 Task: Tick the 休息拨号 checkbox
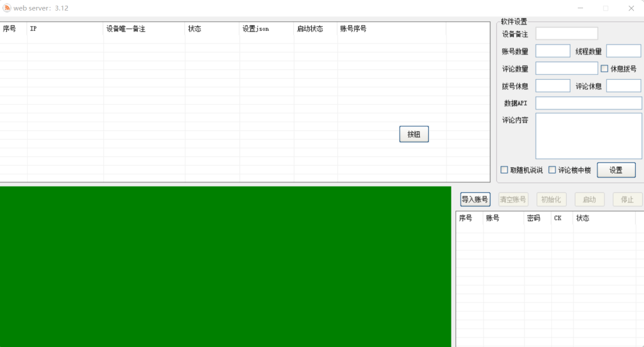pyautogui.click(x=604, y=69)
